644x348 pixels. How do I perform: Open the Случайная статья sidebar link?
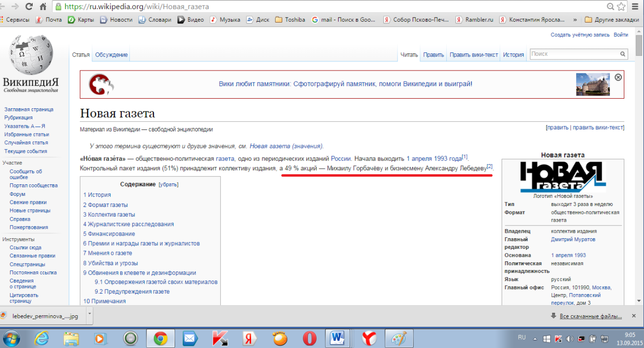[x=26, y=143]
